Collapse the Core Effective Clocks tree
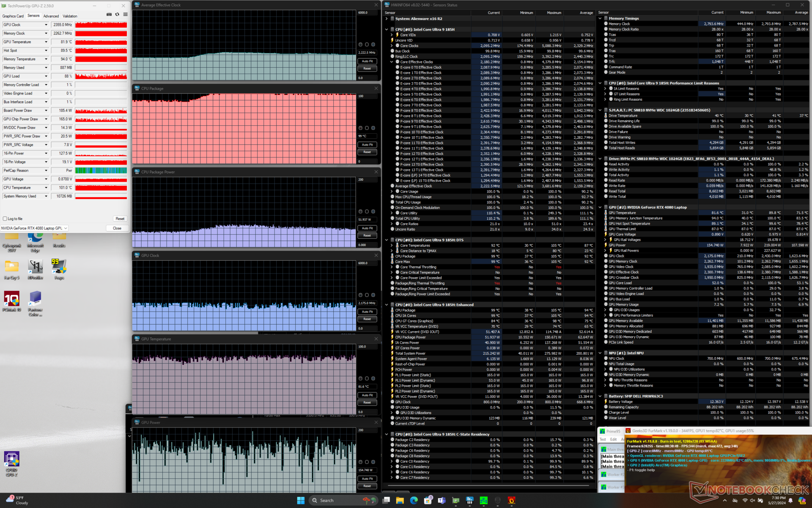Image resolution: width=812 pixels, height=508 pixels. 392,62
